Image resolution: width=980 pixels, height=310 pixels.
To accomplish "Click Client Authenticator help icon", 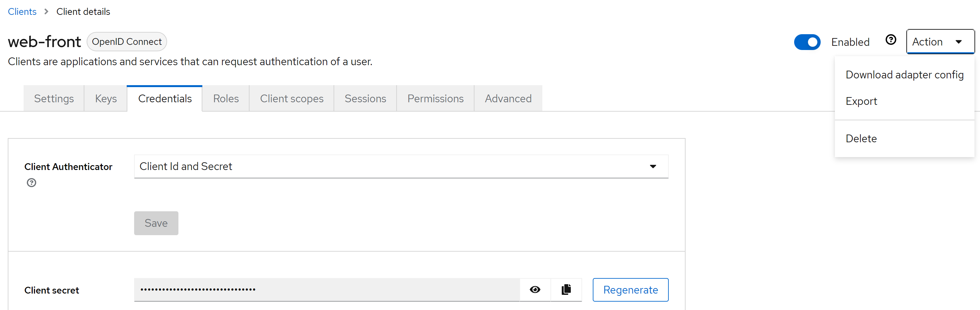I will [32, 183].
